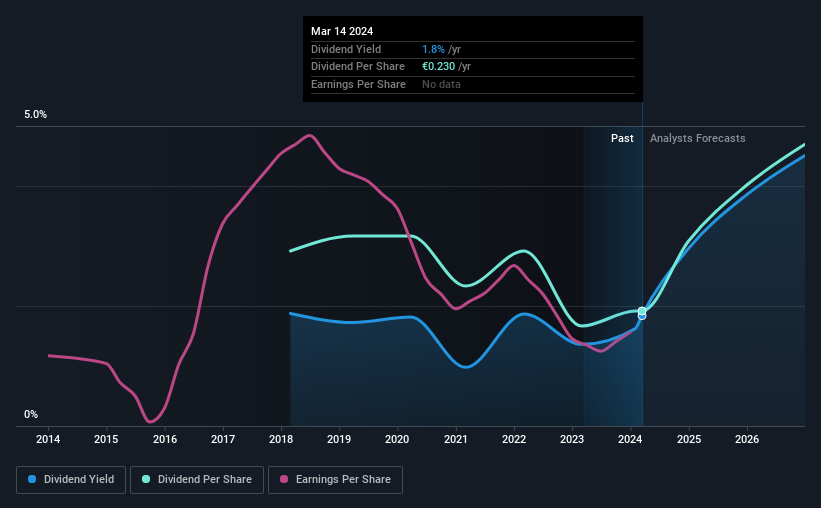The image size is (821, 508).
Task: Select the 2026 x-axis label
Action: [747, 439]
